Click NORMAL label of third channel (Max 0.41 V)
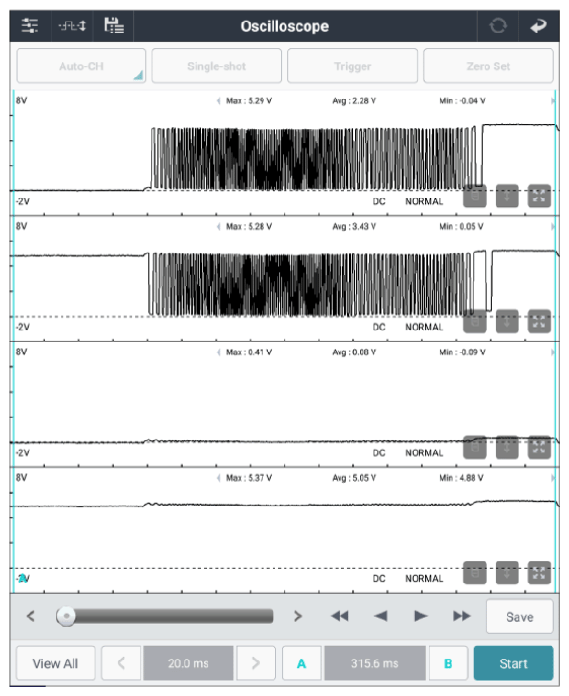Screen dimensions: 569x696 424,453
